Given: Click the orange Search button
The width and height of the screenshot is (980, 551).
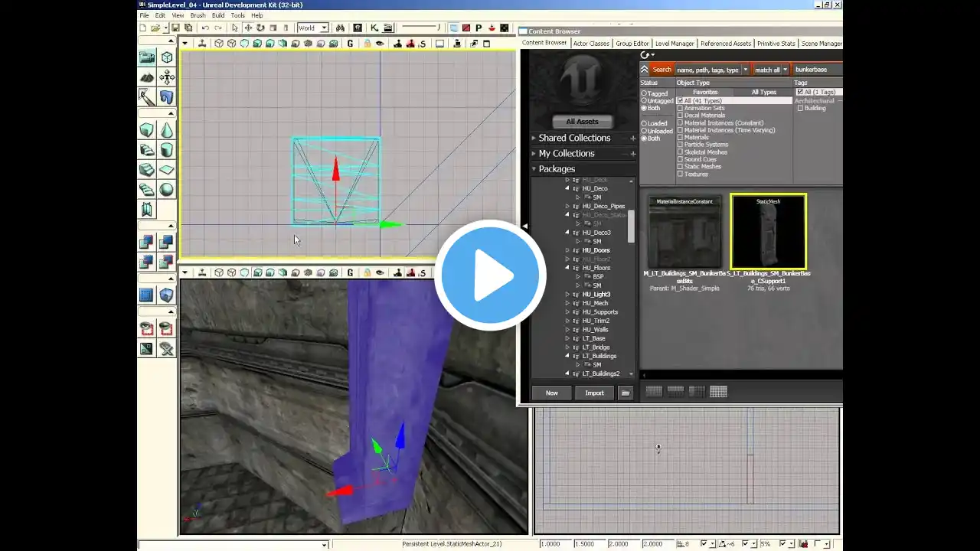Looking at the screenshot, I should point(661,70).
